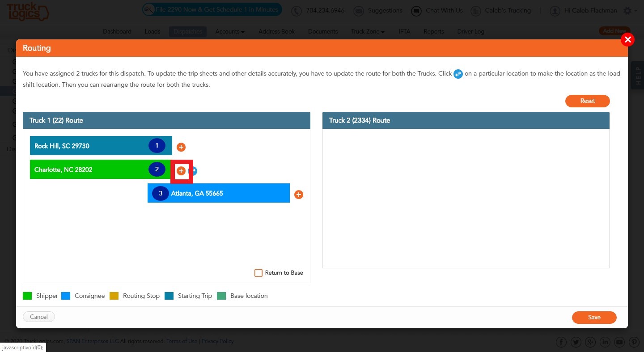This screenshot has height=352, width=644.
Task: Click the Caleb's Trucking company icon
Action: click(x=476, y=11)
